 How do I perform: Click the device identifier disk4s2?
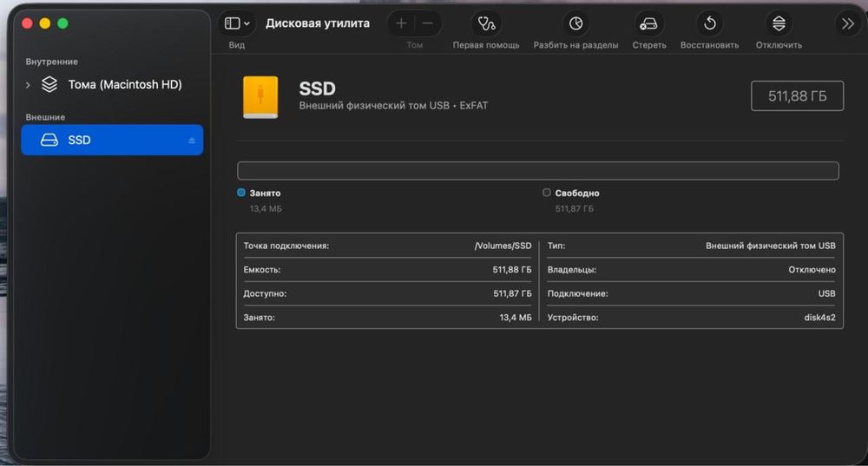[x=820, y=318]
